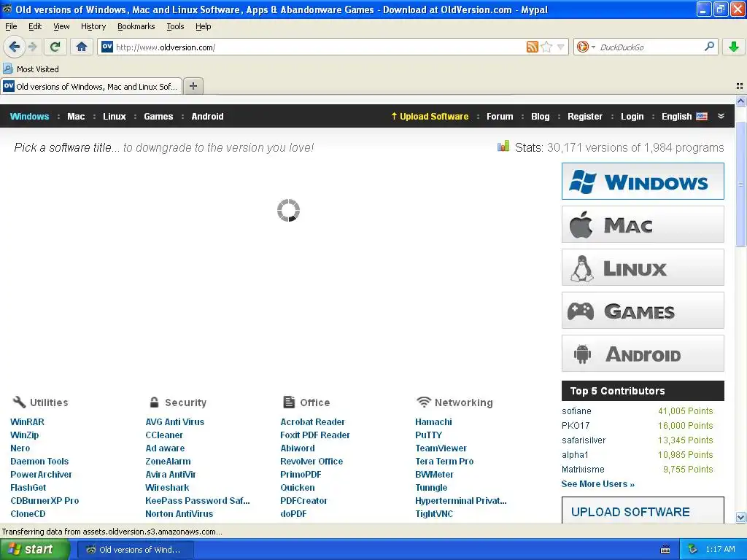Reload the current page
Image resolution: width=747 pixels, height=560 pixels.
click(x=55, y=47)
